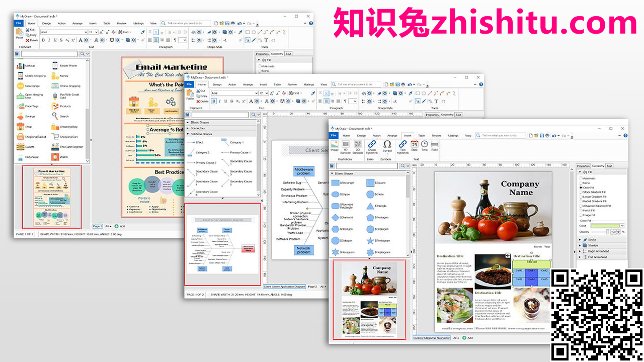The width and height of the screenshot is (644, 362).
Task: Click the newsletter page thumbnail preview
Action: [x=369, y=300]
